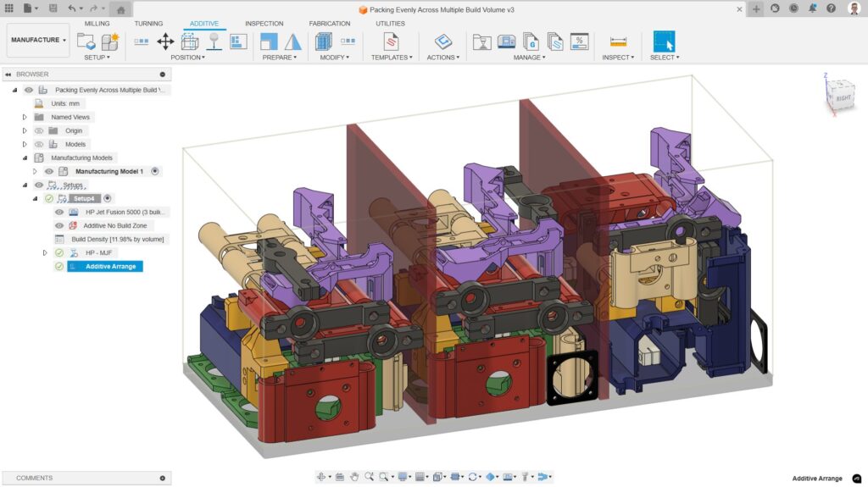Click the percent print settings library icon

[x=579, y=42]
